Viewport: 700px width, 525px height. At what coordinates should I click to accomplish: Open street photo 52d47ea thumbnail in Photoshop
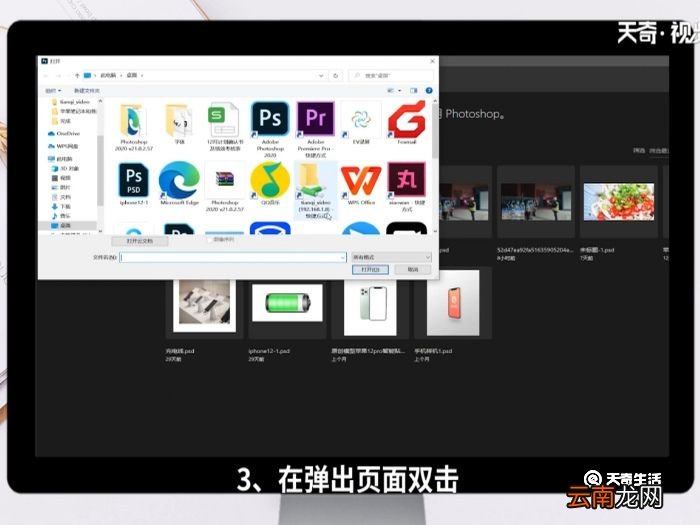[x=536, y=202]
